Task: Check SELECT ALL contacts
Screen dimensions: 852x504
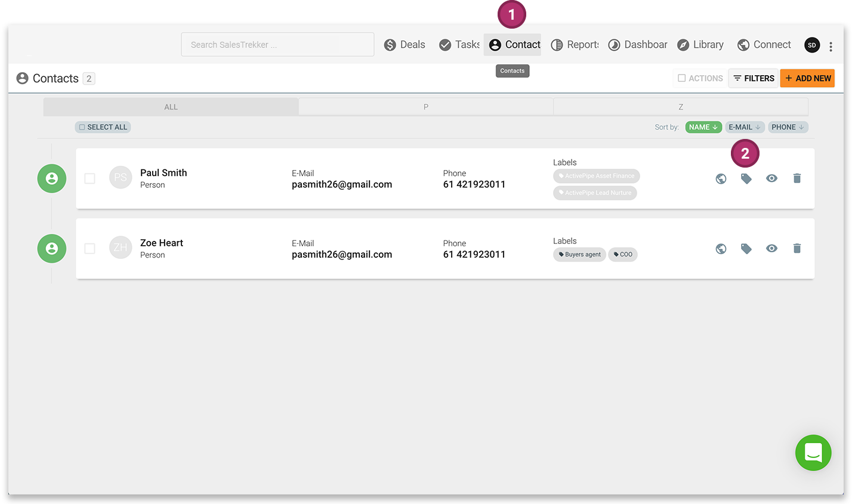Action: click(x=103, y=127)
